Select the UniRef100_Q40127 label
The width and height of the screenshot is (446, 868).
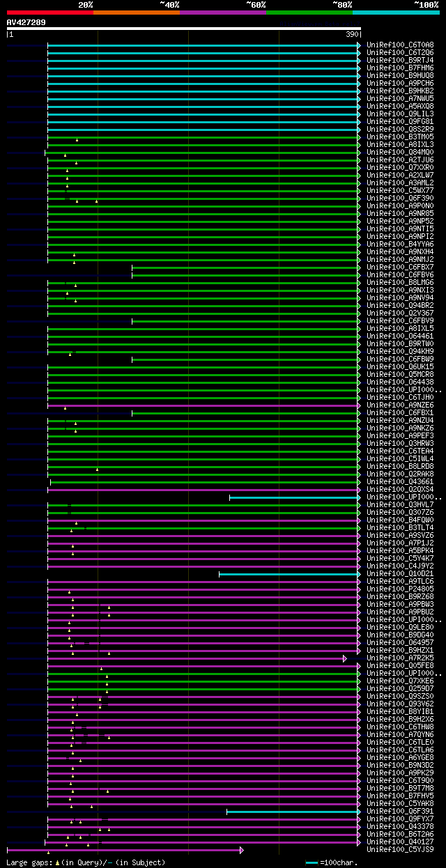[400, 842]
